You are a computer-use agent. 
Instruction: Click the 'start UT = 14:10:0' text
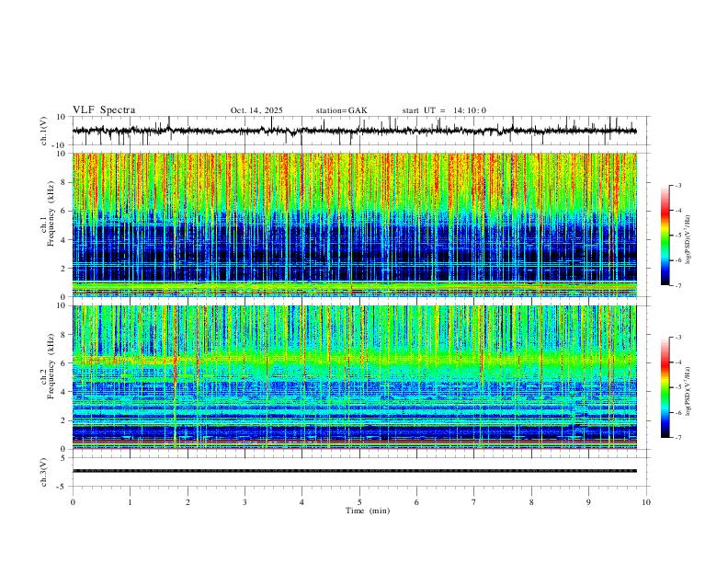pyautogui.click(x=444, y=110)
